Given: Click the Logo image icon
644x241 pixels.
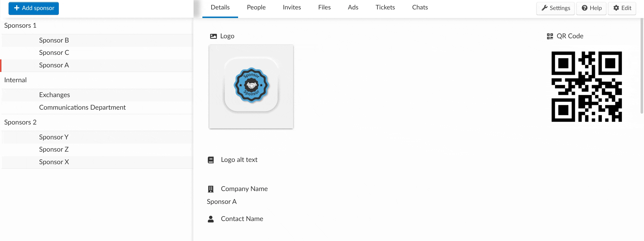Looking at the screenshot, I should [213, 36].
